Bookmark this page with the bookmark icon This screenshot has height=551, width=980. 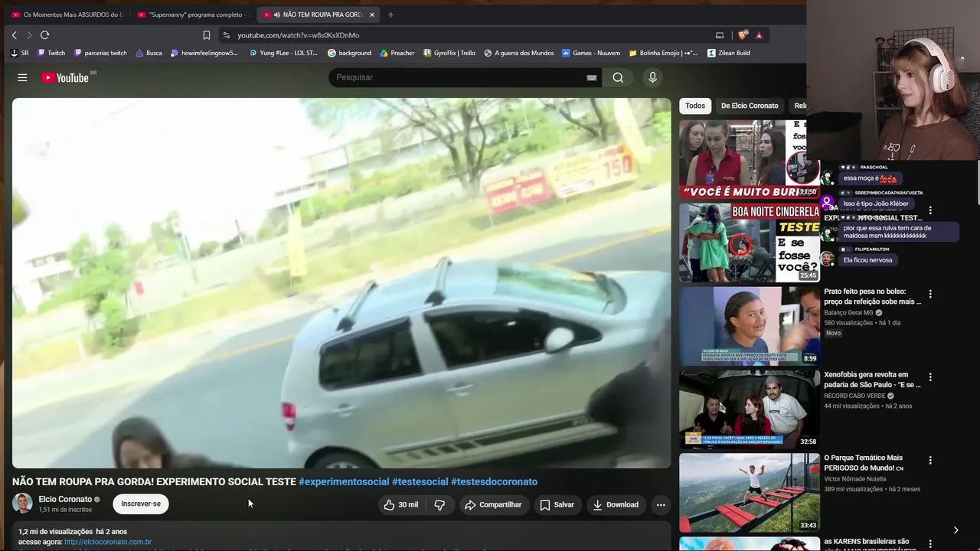pos(207,35)
